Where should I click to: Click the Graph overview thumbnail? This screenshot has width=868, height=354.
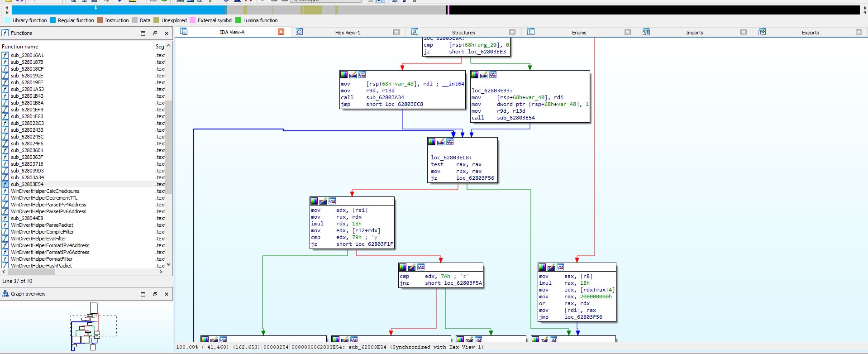pyautogui.click(x=93, y=326)
